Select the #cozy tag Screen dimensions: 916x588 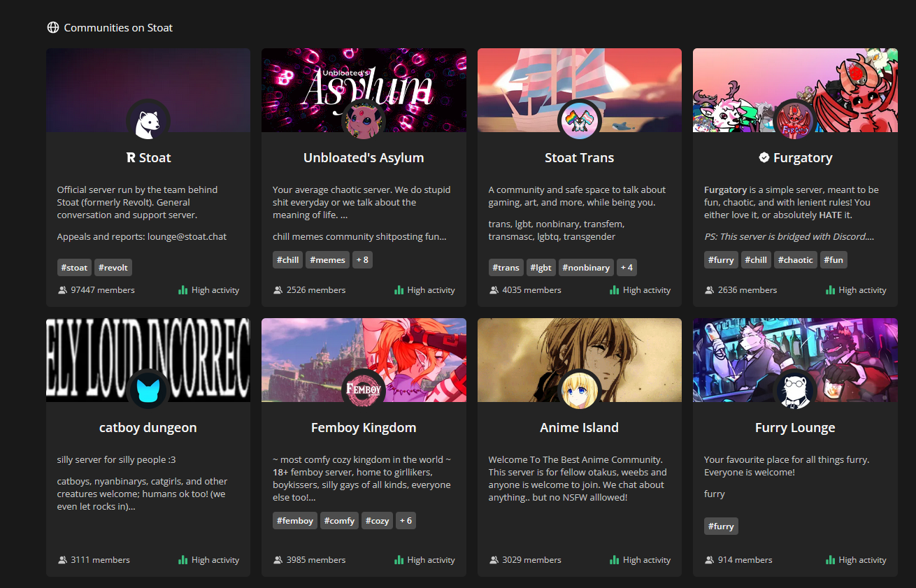point(378,521)
